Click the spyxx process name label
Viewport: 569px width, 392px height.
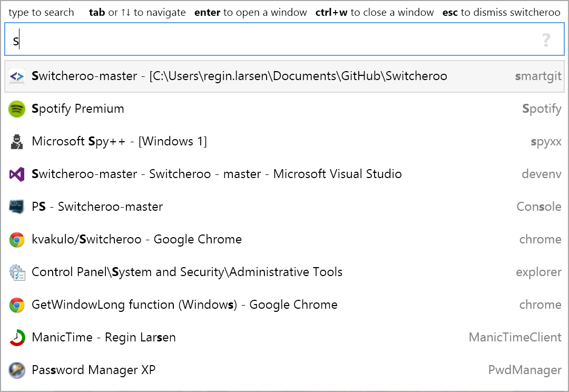click(546, 142)
